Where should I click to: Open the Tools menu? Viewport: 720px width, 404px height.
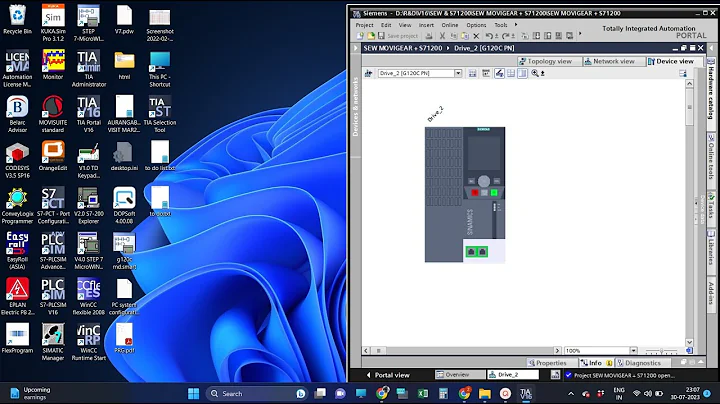(501, 25)
